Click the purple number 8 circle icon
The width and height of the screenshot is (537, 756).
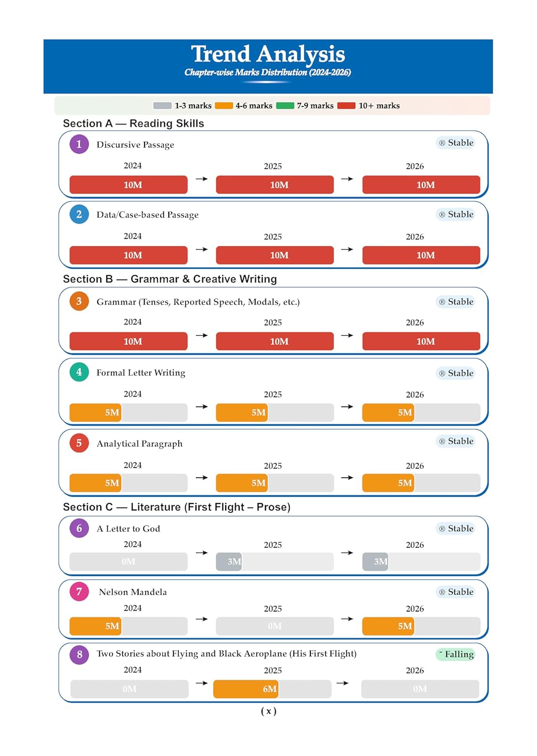(x=79, y=654)
